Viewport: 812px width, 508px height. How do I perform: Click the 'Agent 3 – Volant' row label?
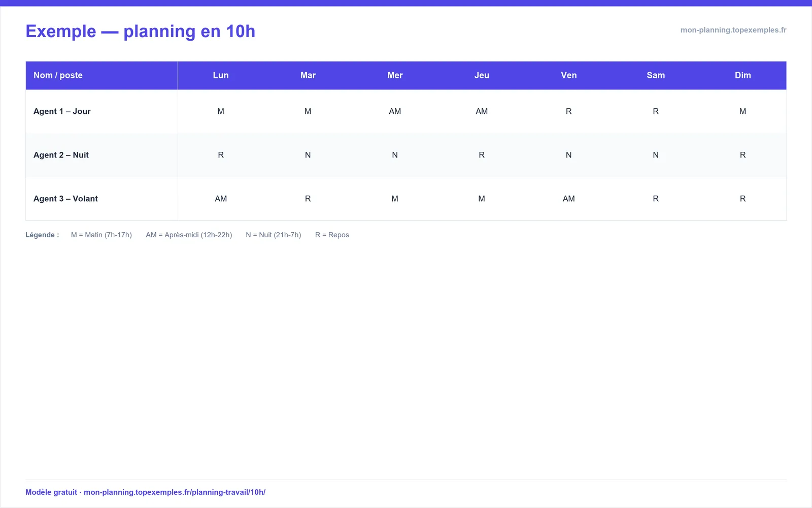[65, 199]
